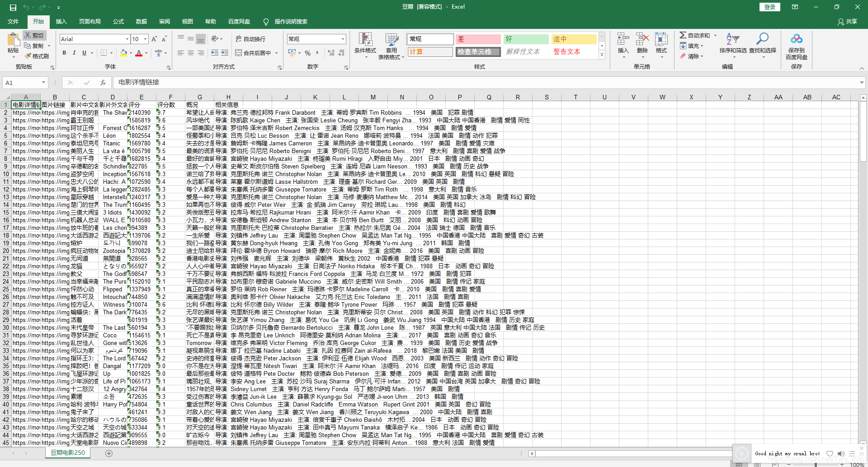Screen dimensions: 868x467
Task: Decrease the cell indent
Action: [x=215, y=53]
